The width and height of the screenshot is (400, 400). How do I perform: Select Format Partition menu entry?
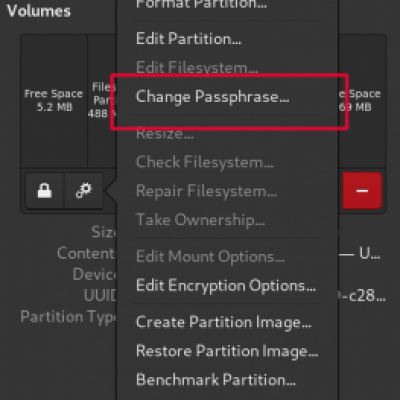[x=201, y=4]
